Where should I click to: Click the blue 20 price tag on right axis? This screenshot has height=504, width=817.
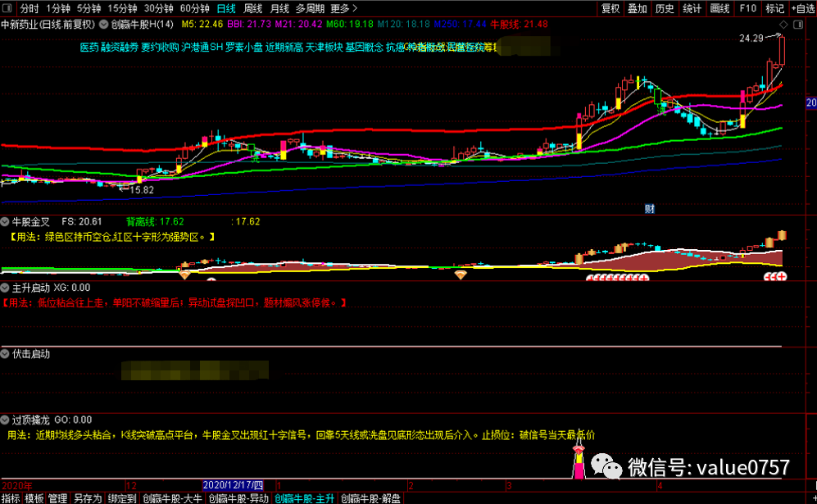(x=811, y=102)
